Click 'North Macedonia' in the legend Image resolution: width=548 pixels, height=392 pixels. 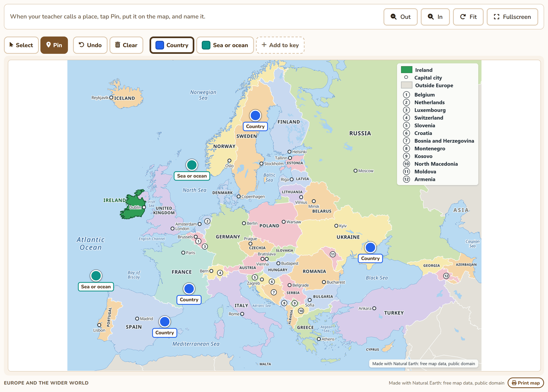click(436, 164)
